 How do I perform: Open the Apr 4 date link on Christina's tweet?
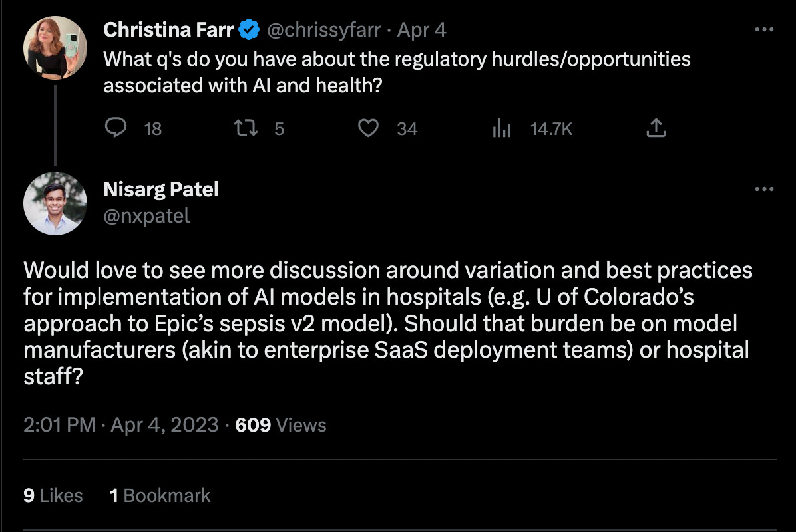tap(421, 30)
